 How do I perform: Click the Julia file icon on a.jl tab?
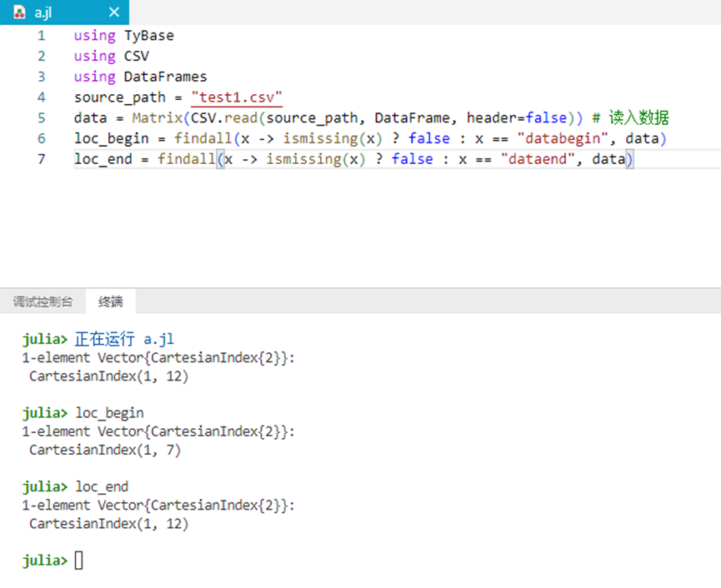(x=19, y=12)
